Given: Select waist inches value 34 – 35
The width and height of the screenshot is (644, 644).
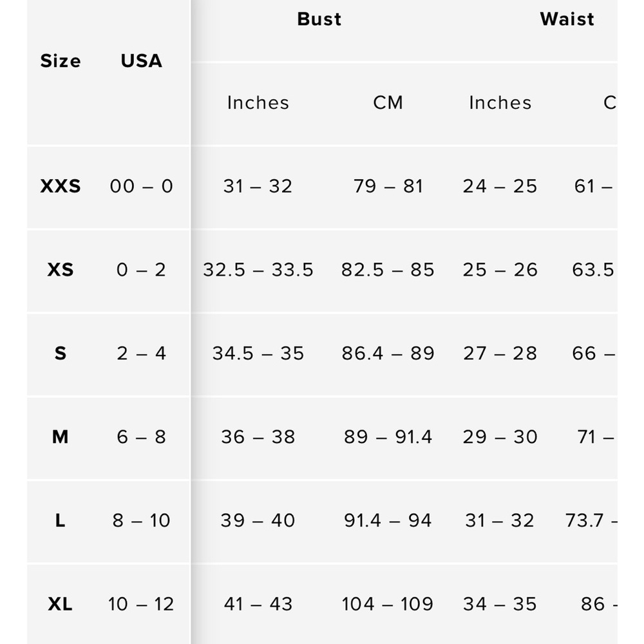Looking at the screenshot, I should click(500, 604).
